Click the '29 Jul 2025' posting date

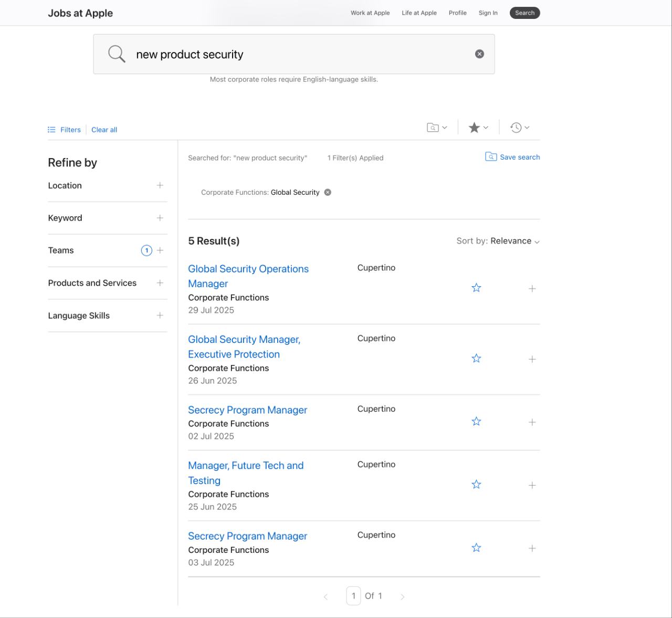211,310
